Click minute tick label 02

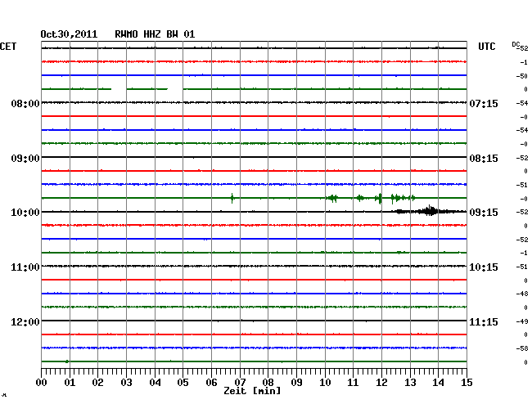click(97, 382)
